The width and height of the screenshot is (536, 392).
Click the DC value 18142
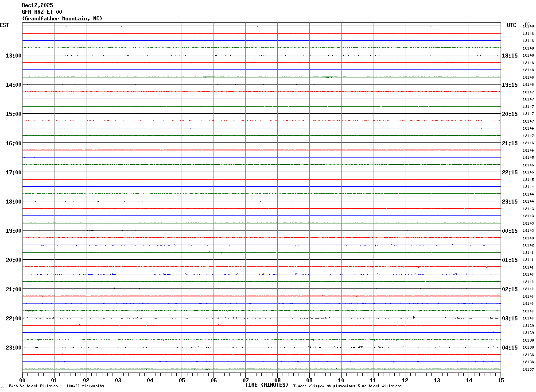pyautogui.click(x=528, y=245)
